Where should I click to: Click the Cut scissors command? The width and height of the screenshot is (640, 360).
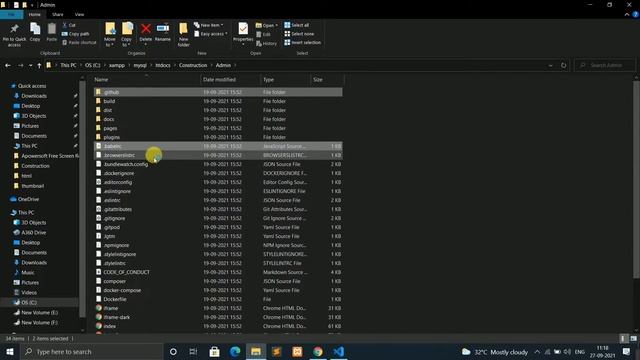[x=69, y=25]
